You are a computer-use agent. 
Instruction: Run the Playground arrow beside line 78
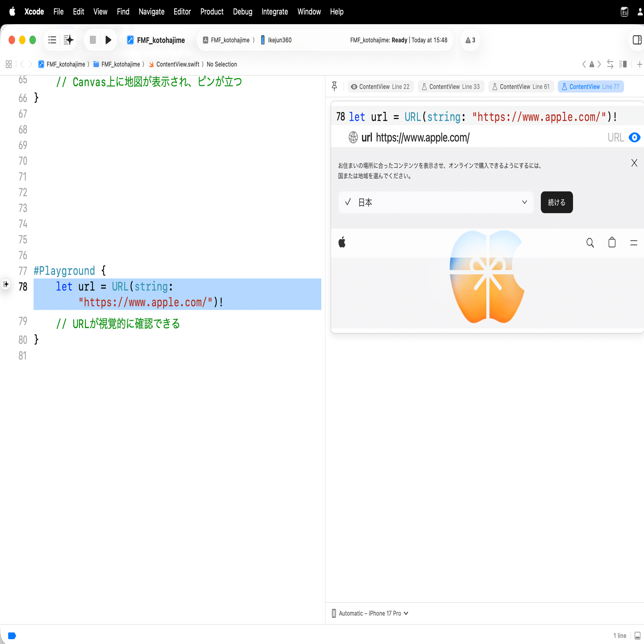coord(6,284)
